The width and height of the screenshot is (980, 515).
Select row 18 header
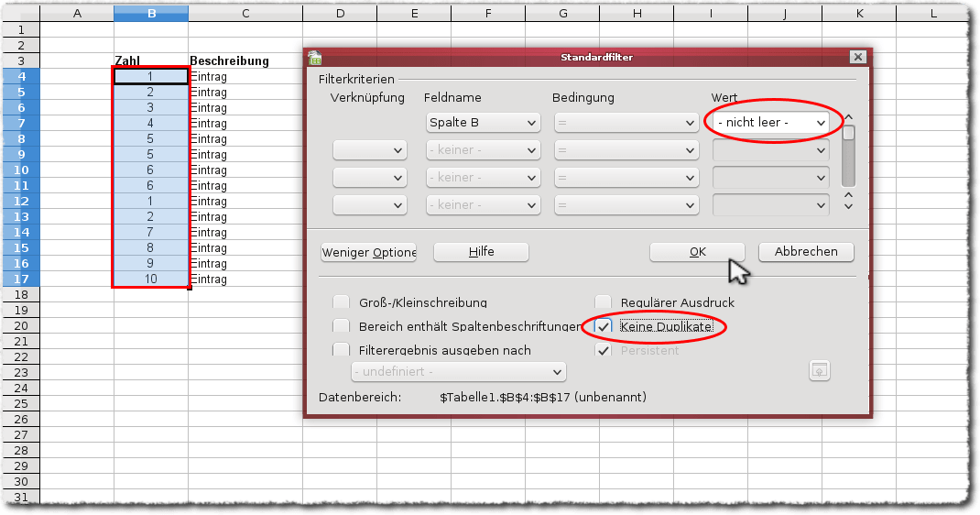pos(21,294)
